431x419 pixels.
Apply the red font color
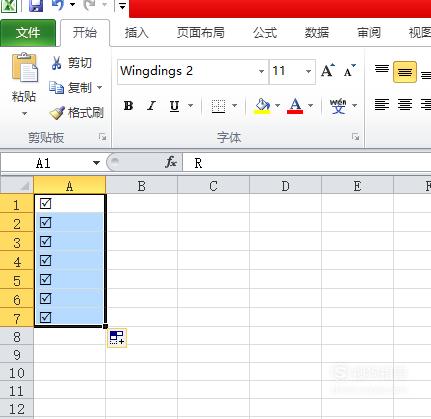295,106
